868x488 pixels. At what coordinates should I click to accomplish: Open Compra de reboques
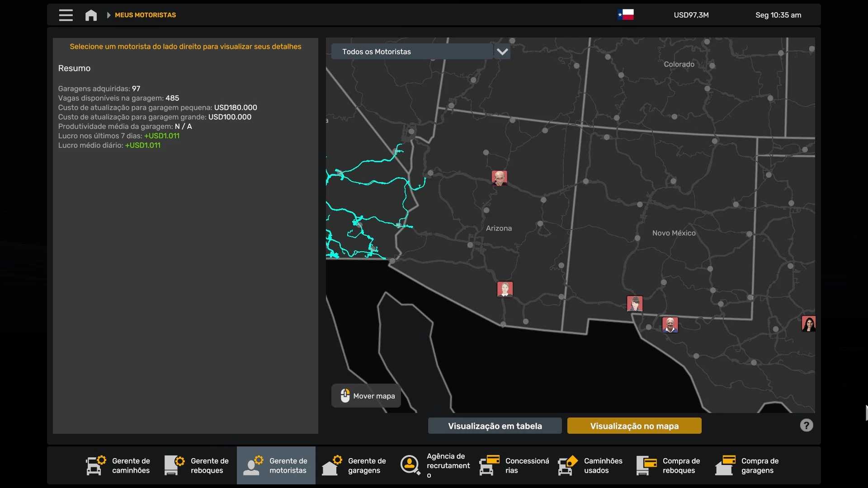[669, 465]
